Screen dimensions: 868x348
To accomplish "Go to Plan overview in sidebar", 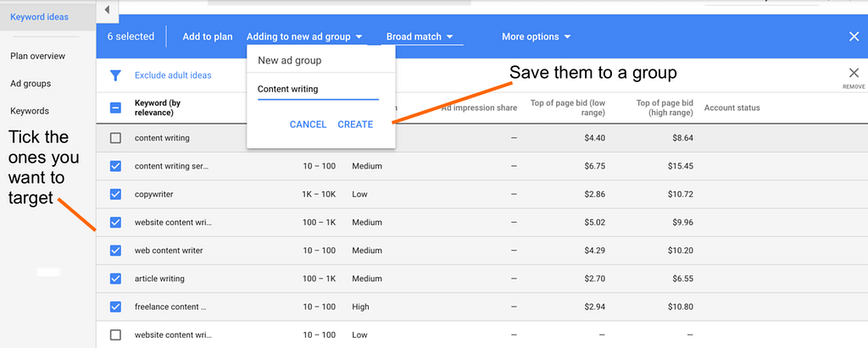I will (x=37, y=56).
